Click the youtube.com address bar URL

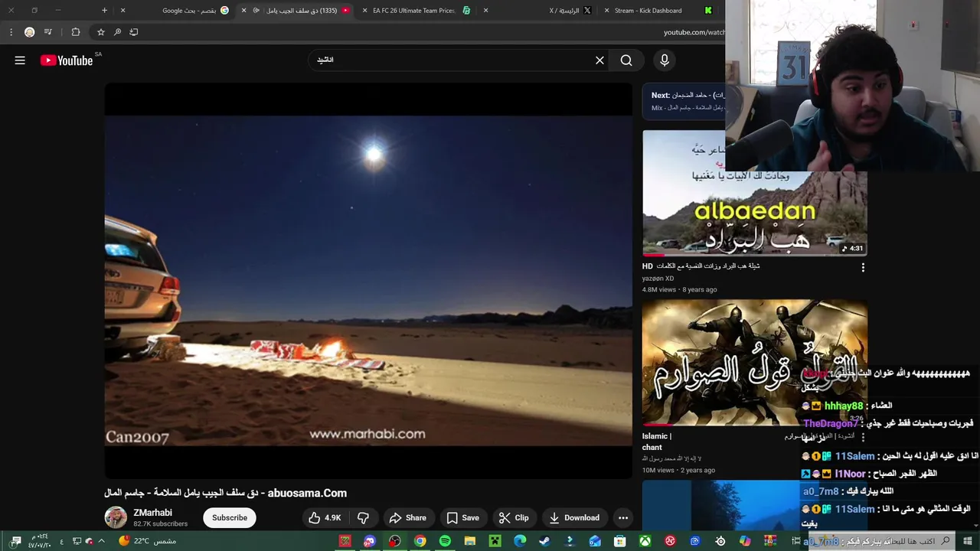694,32
